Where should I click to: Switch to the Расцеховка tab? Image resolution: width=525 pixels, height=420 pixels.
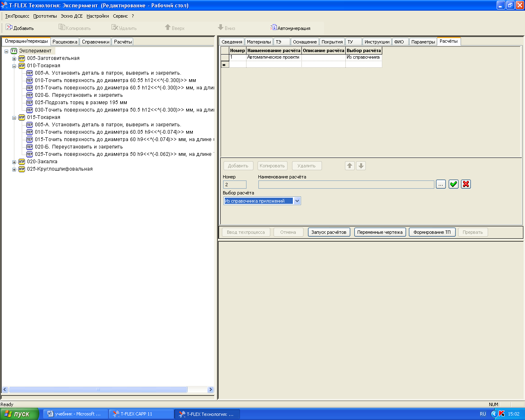click(x=65, y=42)
